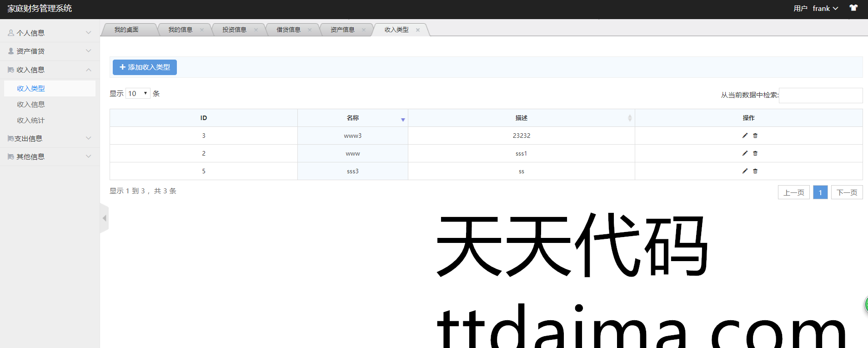868x348 pixels.
Task: Close the 投资信息 tab
Action: click(x=256, y=30)
